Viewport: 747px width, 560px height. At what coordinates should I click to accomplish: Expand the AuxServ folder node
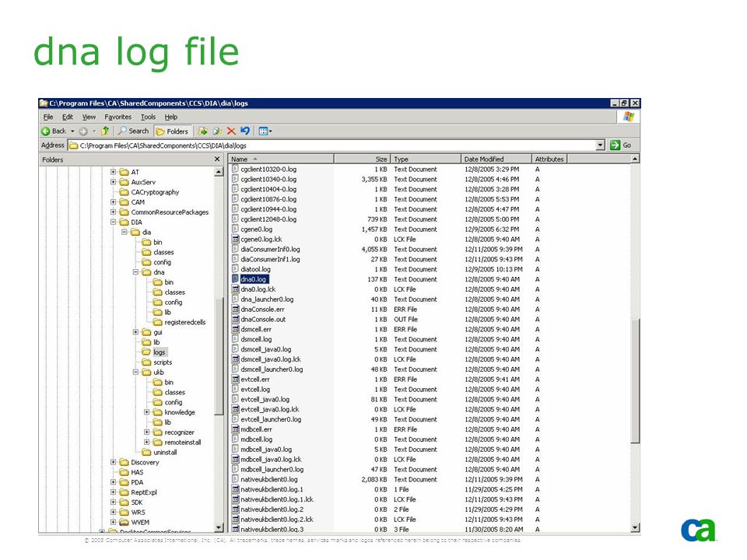(114, 182)
